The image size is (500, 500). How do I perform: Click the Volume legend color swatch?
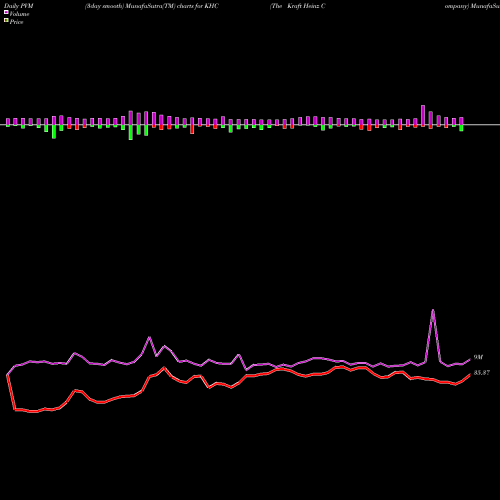pos(6,12)
